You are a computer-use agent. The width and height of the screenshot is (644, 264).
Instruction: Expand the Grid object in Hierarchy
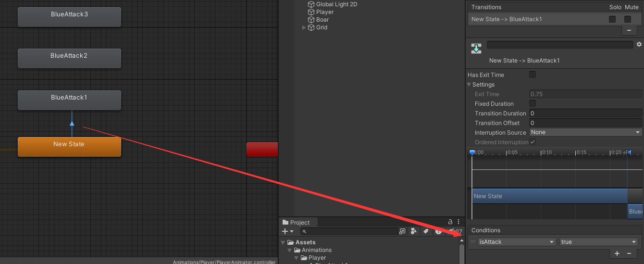point(304,27)
